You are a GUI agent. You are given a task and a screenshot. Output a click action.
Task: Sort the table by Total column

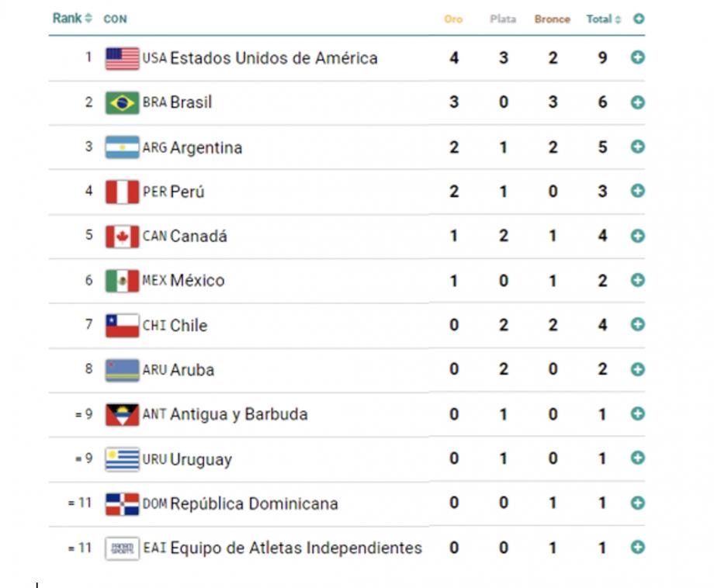[603, 19]
